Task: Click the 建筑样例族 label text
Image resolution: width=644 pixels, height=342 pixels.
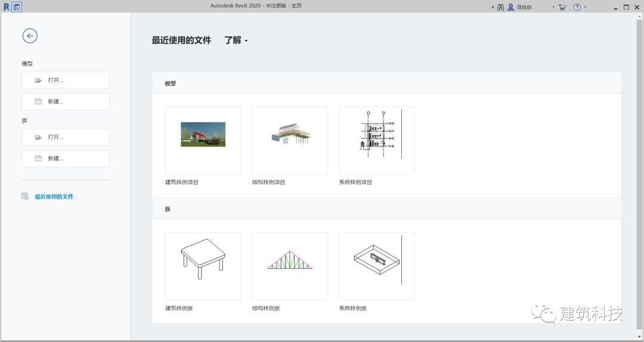Action: point(179,308)
